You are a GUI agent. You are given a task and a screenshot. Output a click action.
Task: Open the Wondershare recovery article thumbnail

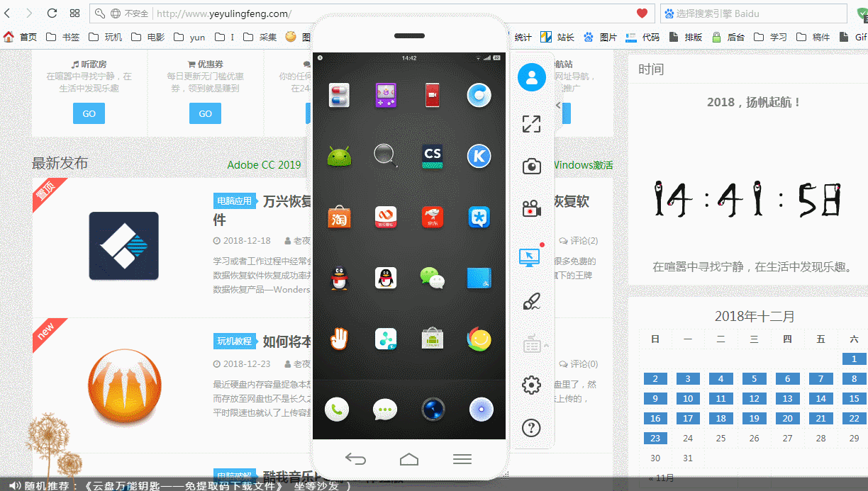(x=123, y=246)
